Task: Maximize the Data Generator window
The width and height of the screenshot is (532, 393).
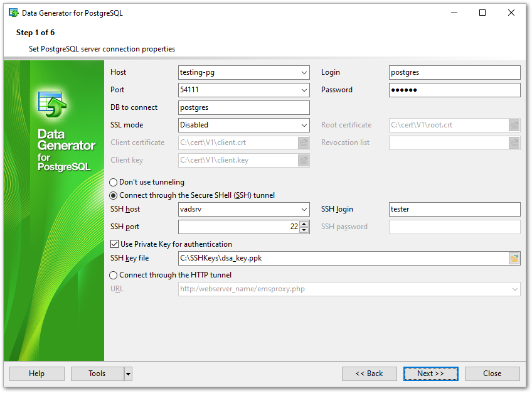Action: tap(482, 13)
